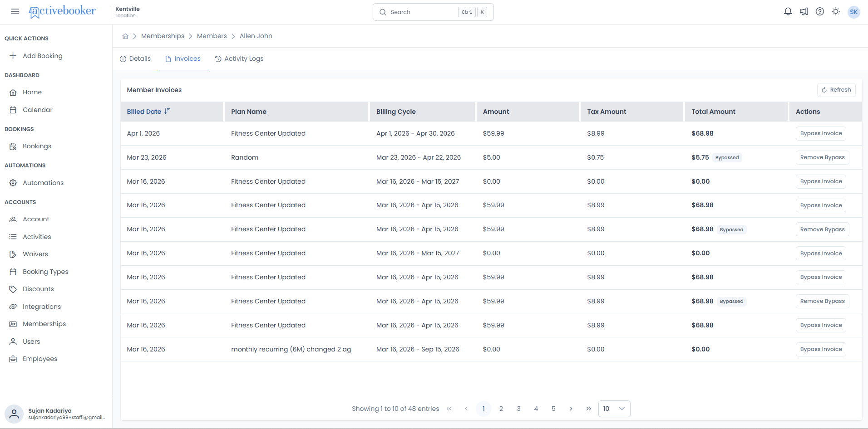Viewport: 868px width, 429px height.
Task: Bypass Invoice for Apr 1, 2026 row
Action: click(821, 133)
